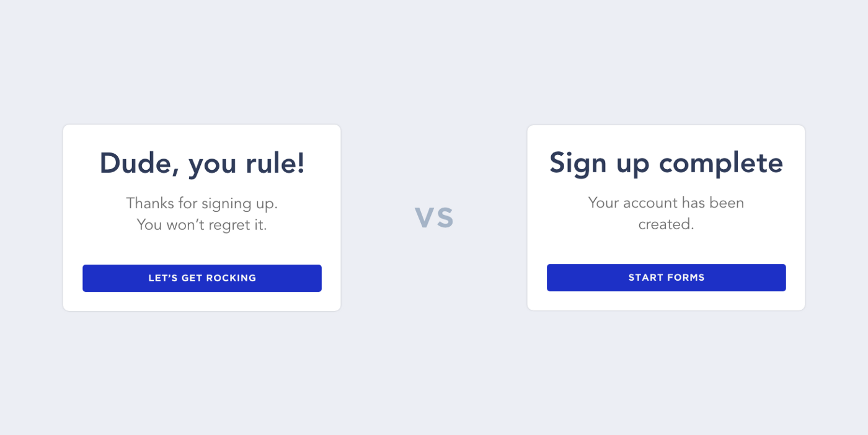Select the "Dude, you rule!" heading
This screenshot has width=868, height=435.
click(202, 164)
